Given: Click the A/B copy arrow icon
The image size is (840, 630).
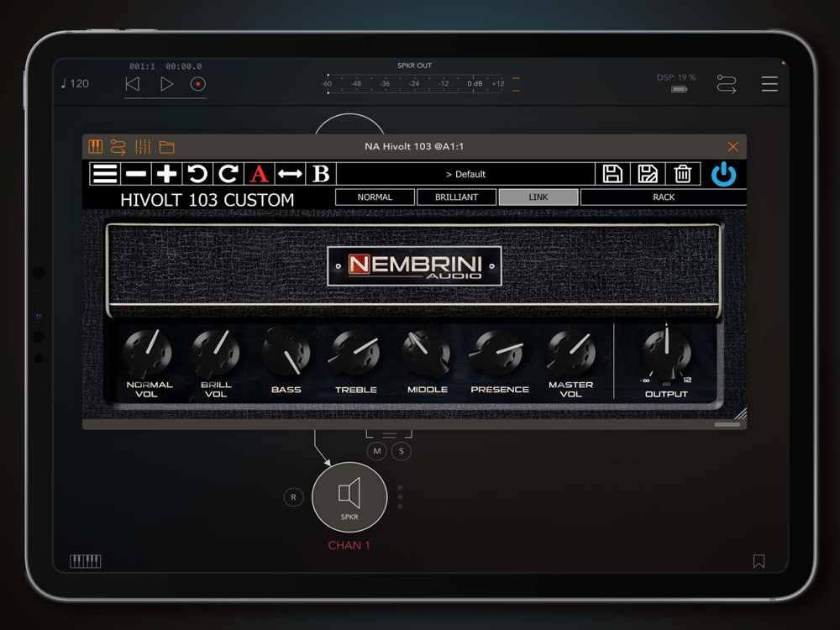Looking at the screenshot, I should point(290,174).
